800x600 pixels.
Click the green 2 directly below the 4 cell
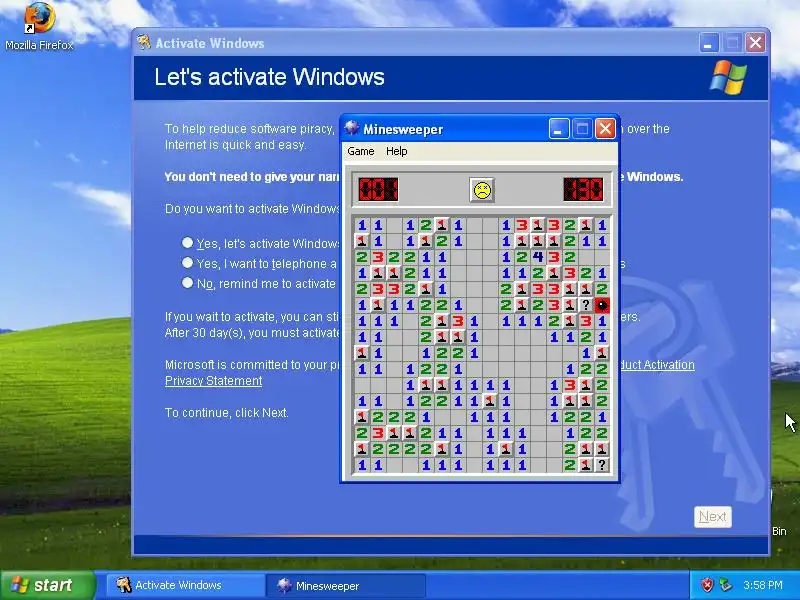tap(538, 273)
